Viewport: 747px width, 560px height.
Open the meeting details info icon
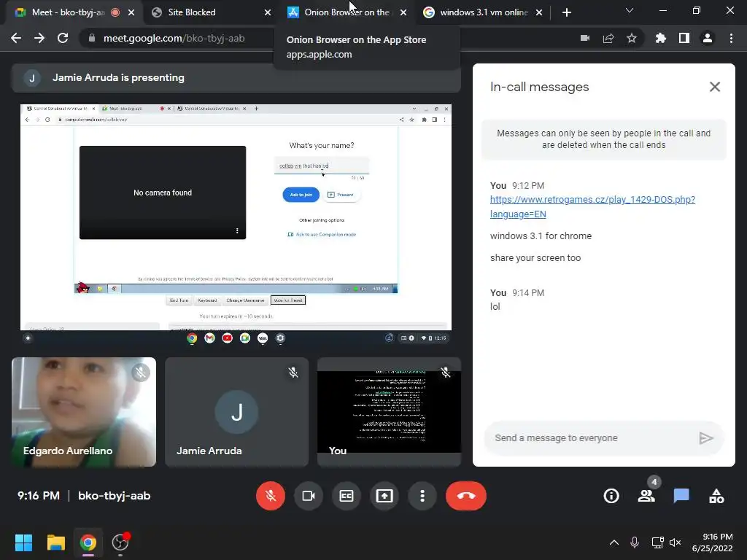(611, 496)
